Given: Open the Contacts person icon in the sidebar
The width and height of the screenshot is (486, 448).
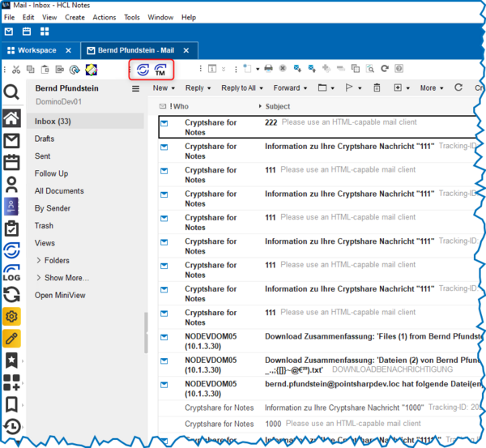Looking at the screenshot, I should pos(11,185).
